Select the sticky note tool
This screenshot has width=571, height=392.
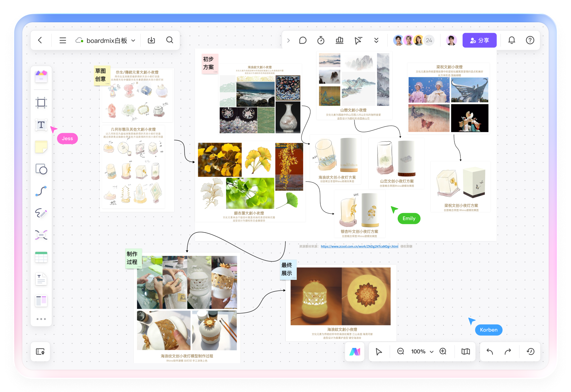tap(41, 147)
